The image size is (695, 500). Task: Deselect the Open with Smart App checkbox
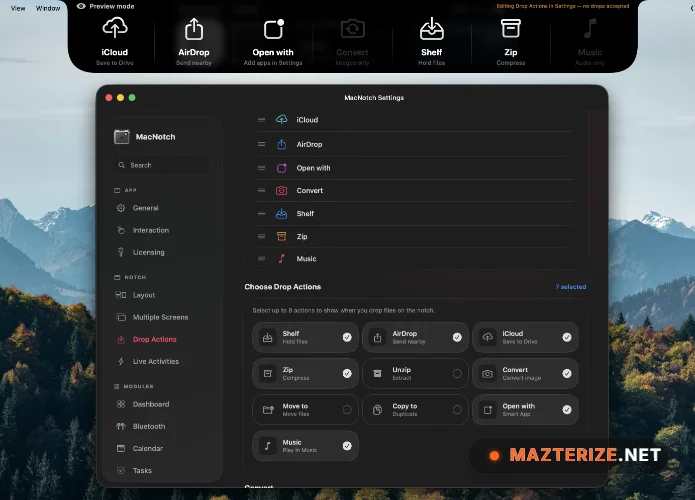(567, 410)
